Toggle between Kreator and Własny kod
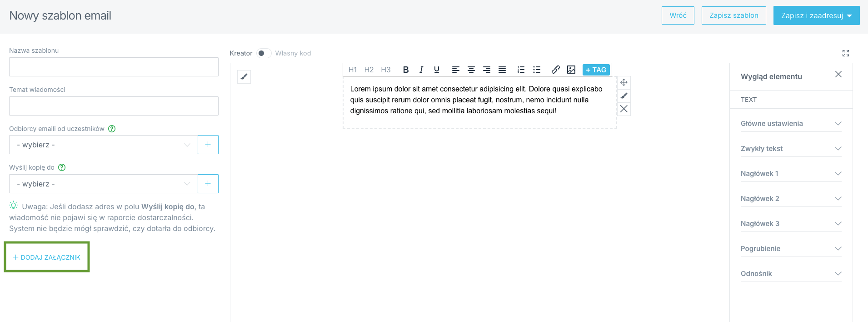868x322 pixels. point(264,53)
